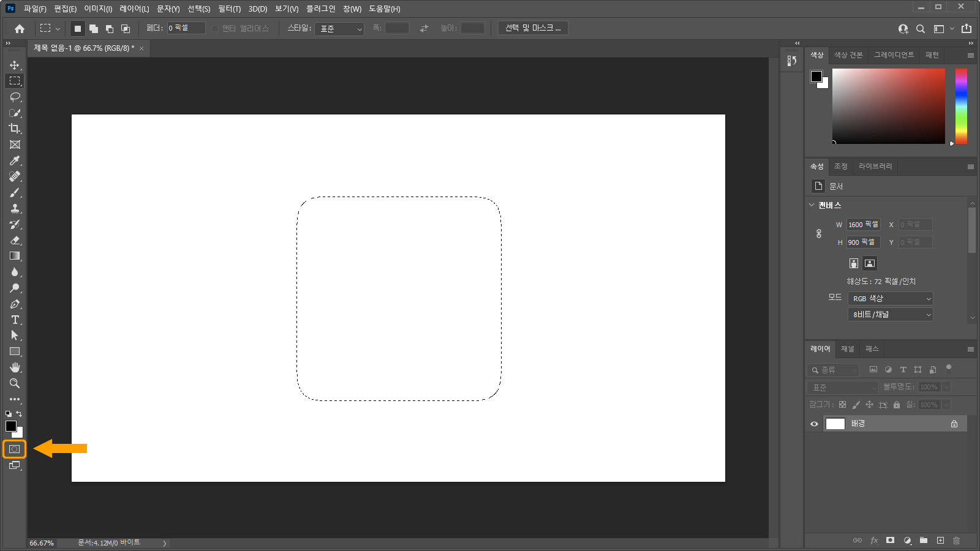980x551 pixels.
Task: Select the Hand tool
Action: 15,367
